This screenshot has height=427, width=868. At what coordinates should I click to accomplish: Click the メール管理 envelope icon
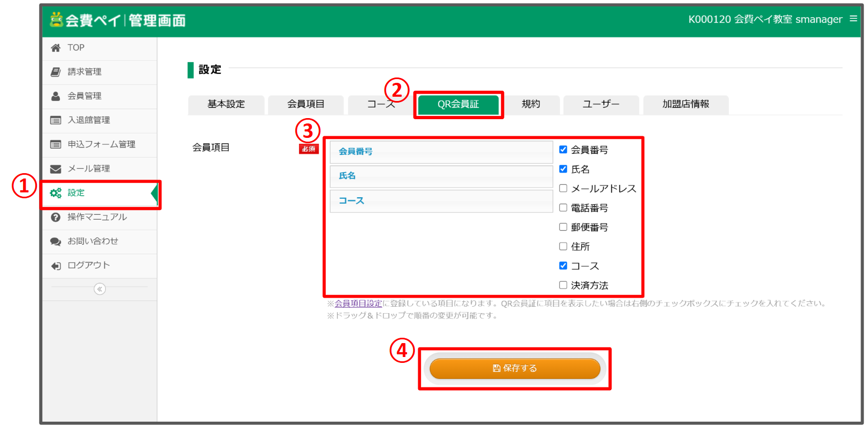[56, 169]
